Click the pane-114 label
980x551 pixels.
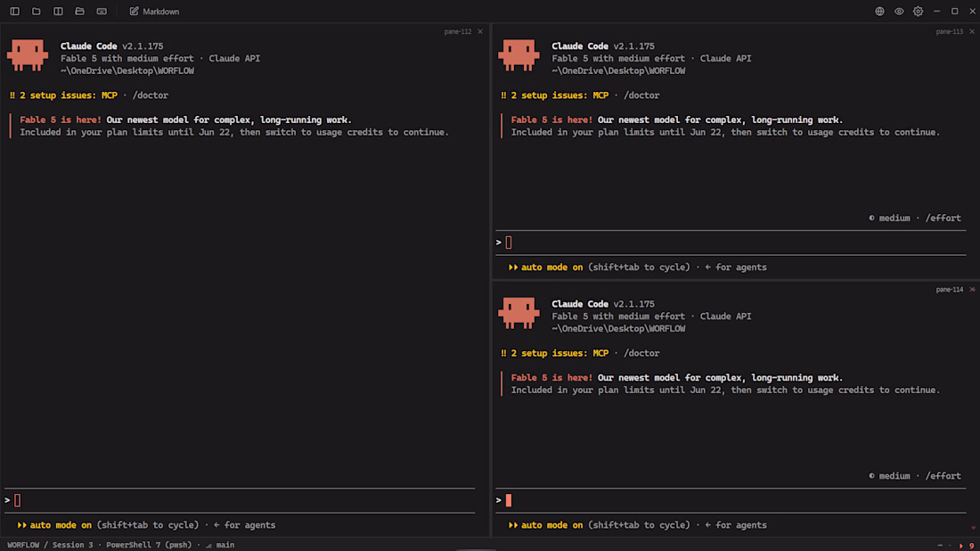pos(950,290)
